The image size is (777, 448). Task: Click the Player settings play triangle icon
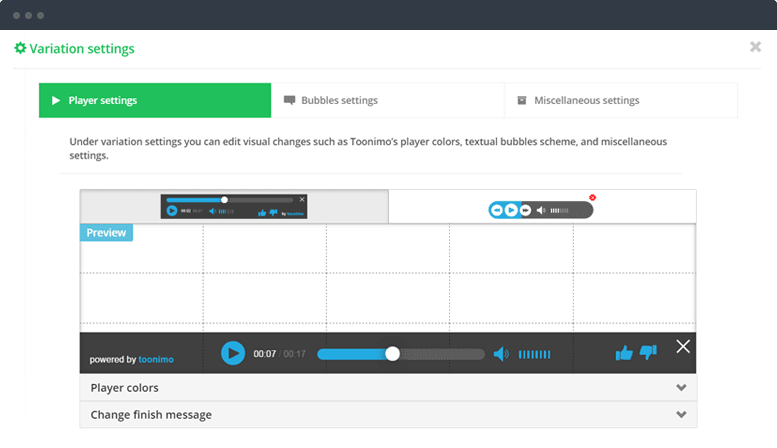56,100
